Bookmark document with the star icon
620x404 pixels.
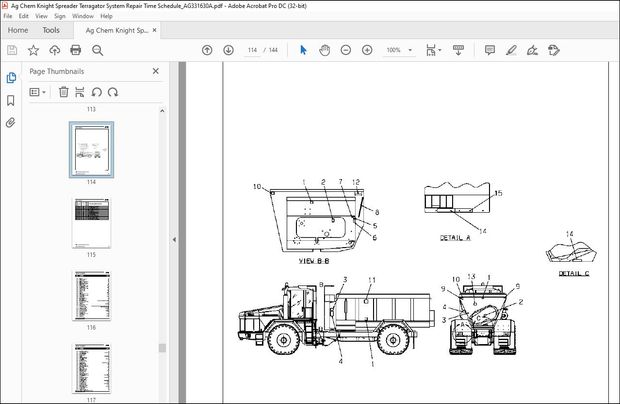tap(33, 50)
